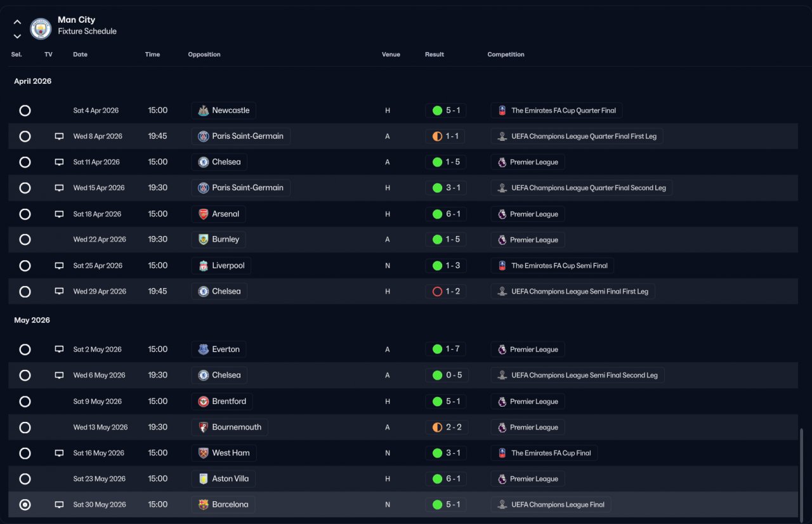Select the Everton fixture radio button

(x=25, y=350)
